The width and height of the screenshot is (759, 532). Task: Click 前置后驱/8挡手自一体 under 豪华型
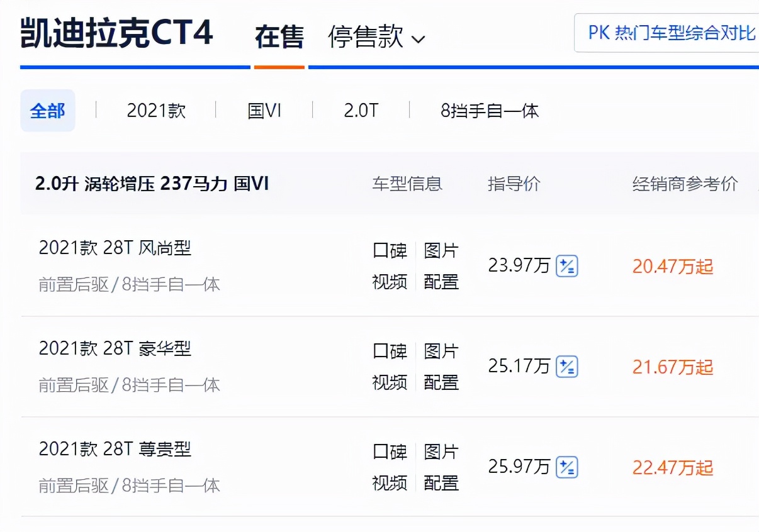(x=130, y=384)
